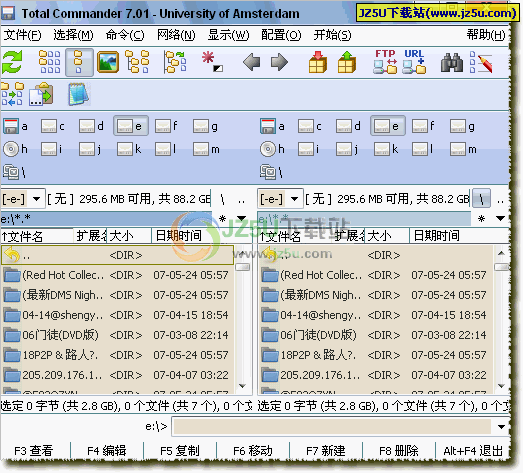Sort right panel by 大小 column header
Image resolution: width=523 pixels, height=473 pixels.
coord(387,236)
